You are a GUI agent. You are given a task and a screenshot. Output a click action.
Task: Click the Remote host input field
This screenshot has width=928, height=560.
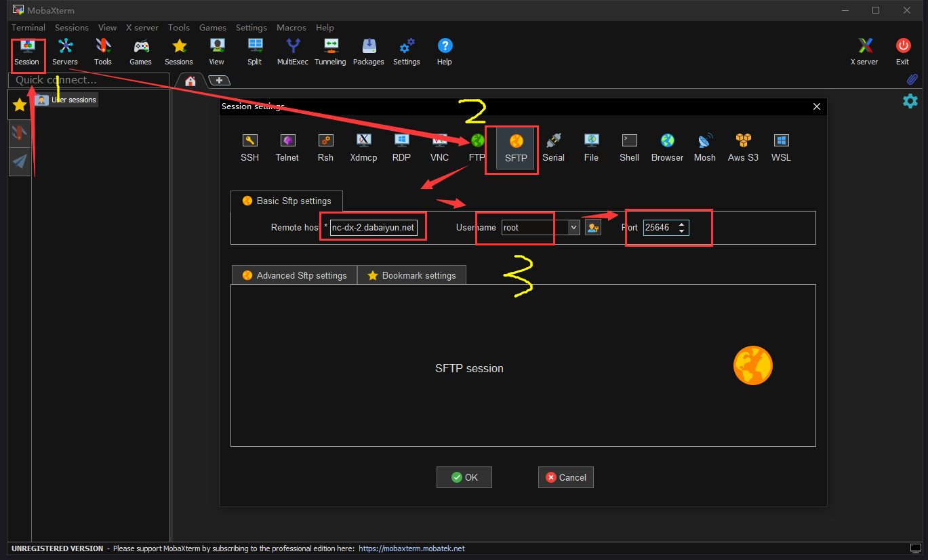tap(373, 228)
